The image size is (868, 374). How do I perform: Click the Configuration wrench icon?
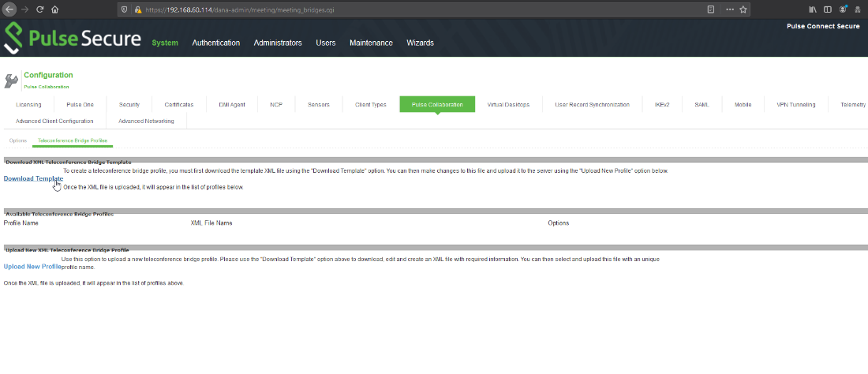(x=11, y=80)
